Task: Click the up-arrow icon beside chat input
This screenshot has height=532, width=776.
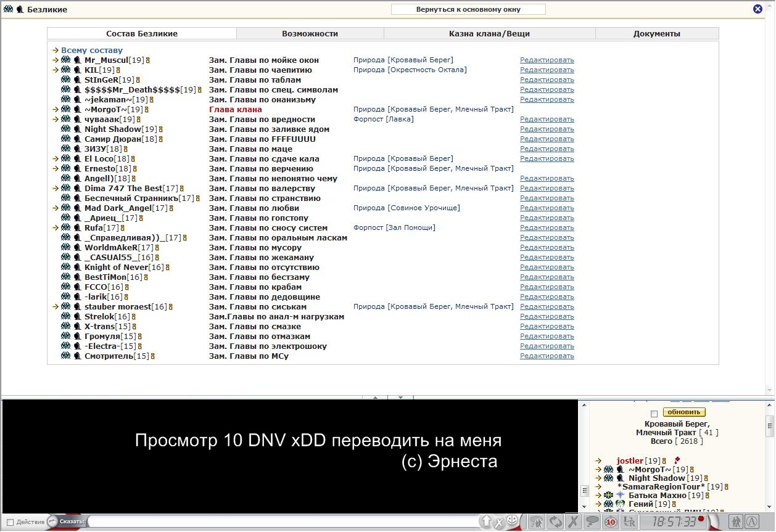Action: point(487,522)
